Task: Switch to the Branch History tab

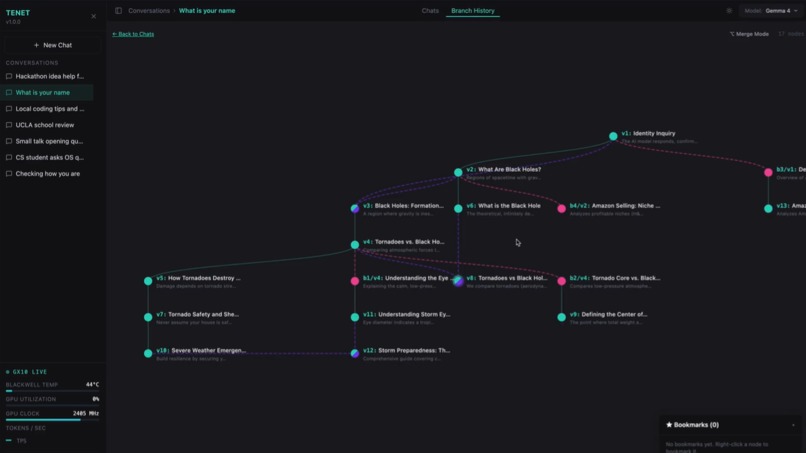Action: click(472, 10)
